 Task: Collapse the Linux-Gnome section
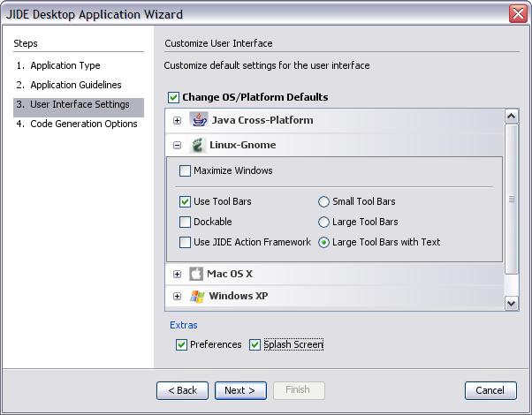(177, 145)
